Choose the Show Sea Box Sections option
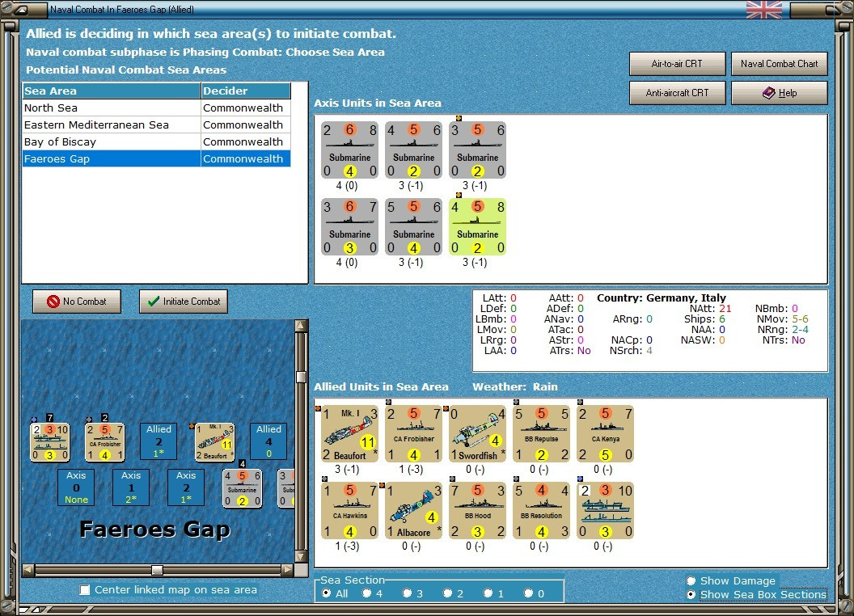Viewport: 854px width, 616px height. [x=691, y=595]
